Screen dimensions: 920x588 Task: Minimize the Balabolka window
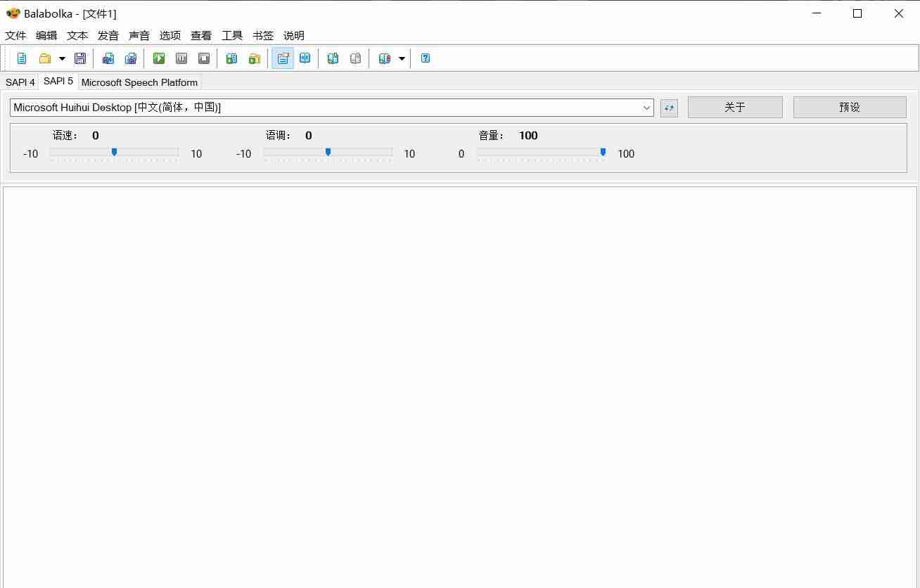[x=817, y=13]
